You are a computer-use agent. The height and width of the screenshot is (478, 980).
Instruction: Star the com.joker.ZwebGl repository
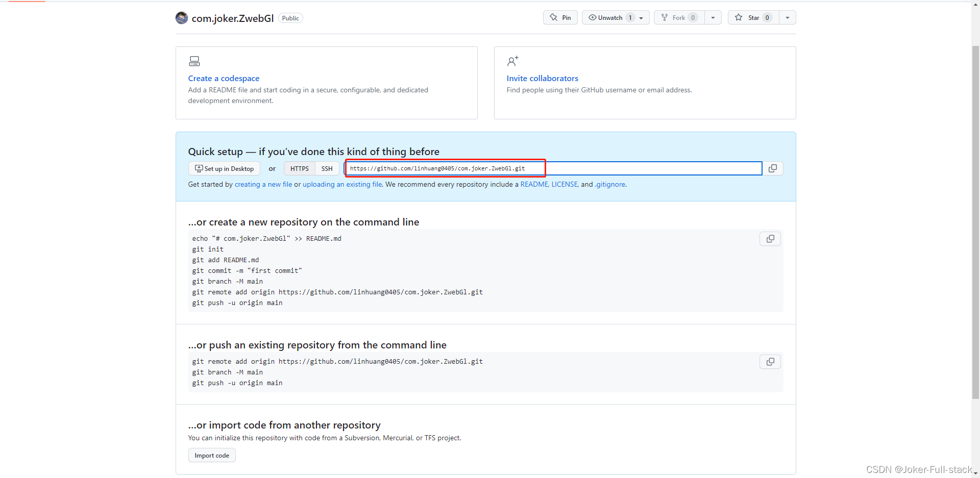coord(753,17)
